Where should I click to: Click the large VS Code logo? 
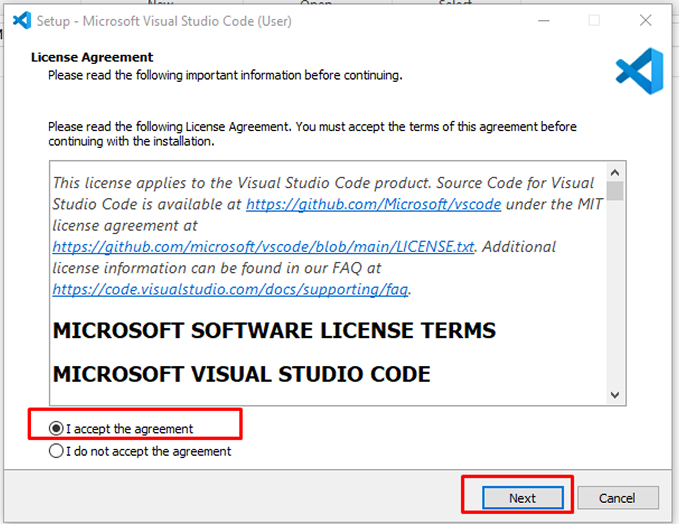tap(640, 71)
